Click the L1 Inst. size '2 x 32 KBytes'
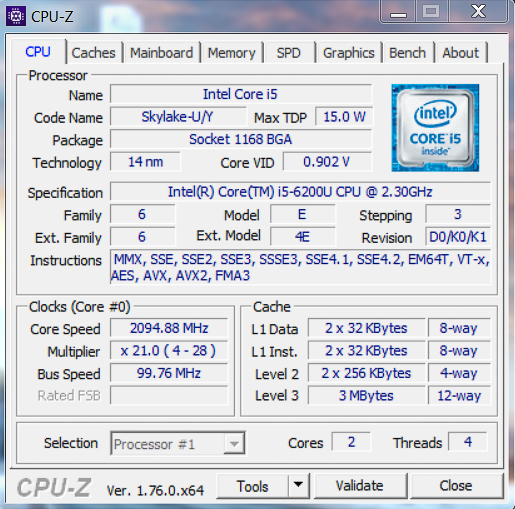This screenshot has height=509, width=515. pos(366,351)
